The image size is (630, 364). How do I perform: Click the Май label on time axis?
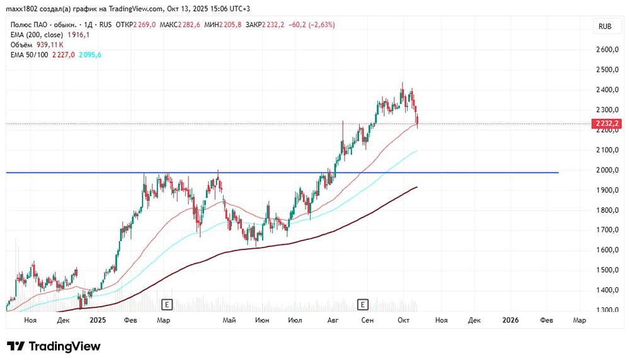coord(229,320)
